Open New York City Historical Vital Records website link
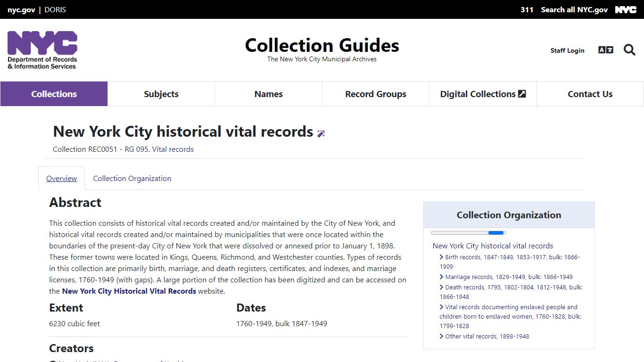The width and height of the screenshot is (644, 362). pyautogui.click(x=129, y=291)
